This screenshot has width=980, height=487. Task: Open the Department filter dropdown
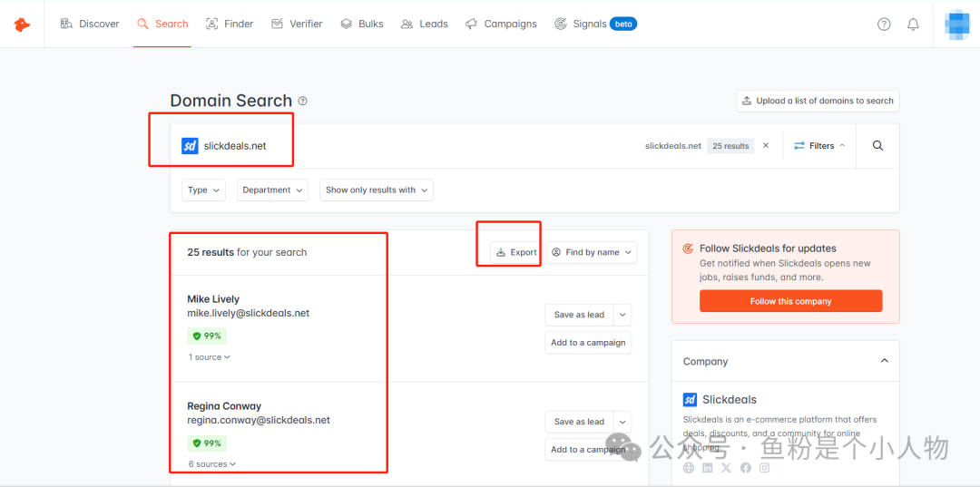[272, 190]
